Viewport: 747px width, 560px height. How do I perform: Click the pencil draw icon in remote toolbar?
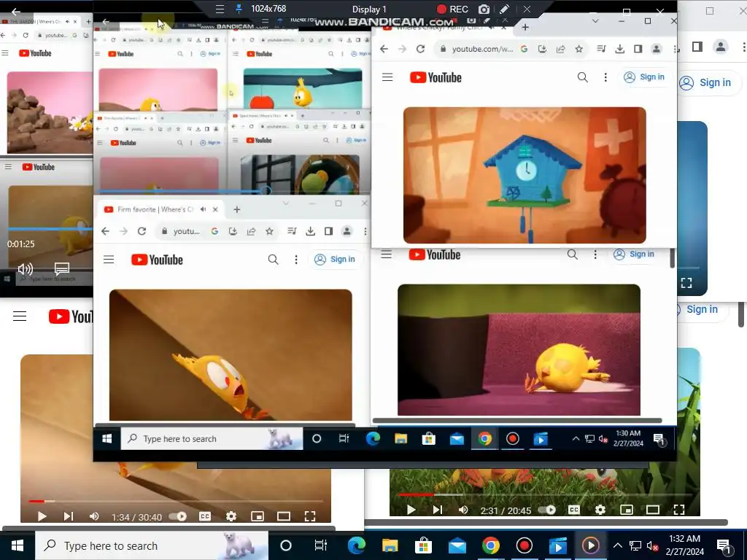pos(504,9)
